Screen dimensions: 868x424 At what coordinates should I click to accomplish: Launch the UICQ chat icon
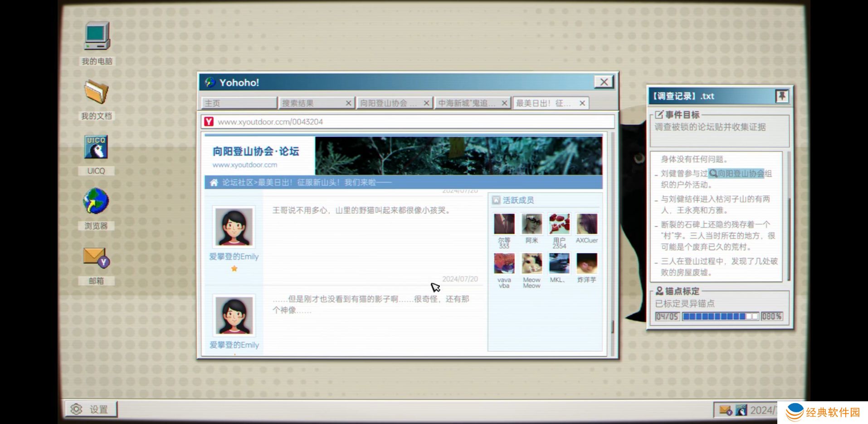(96, 147)
